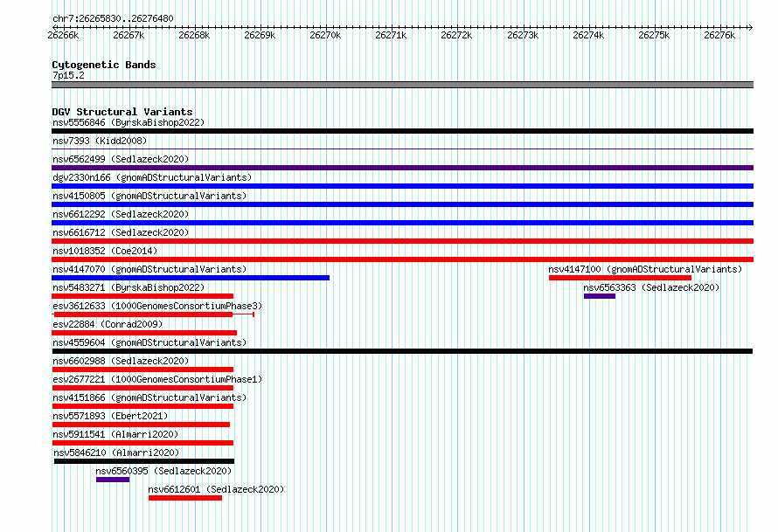Open esv3612633 (1000GenomesConsortiumPhase3) label
This screenshot has height=532, width=778.
coord(157,306)
